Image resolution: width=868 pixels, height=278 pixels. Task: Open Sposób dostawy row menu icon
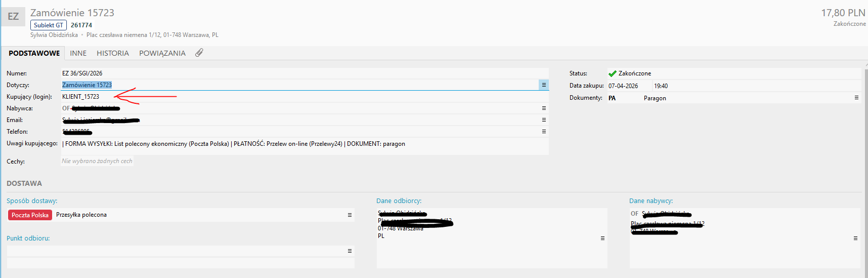(350, 215)
